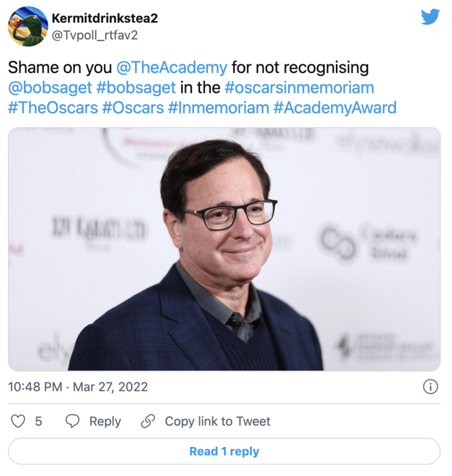Viewport: 452px width, 476px height.
Task: Select the #TheOscars hashtag
Action: (x=53, y=108)
